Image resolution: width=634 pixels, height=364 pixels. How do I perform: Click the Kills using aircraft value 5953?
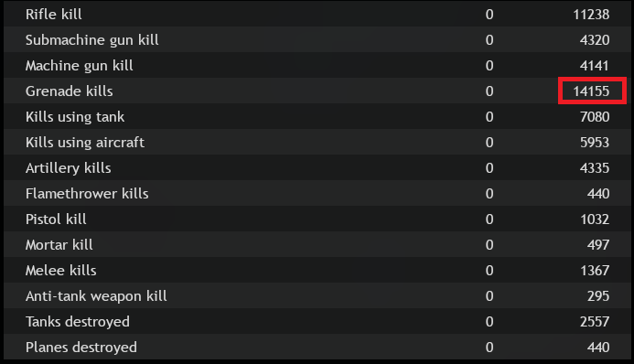[595, 142]
